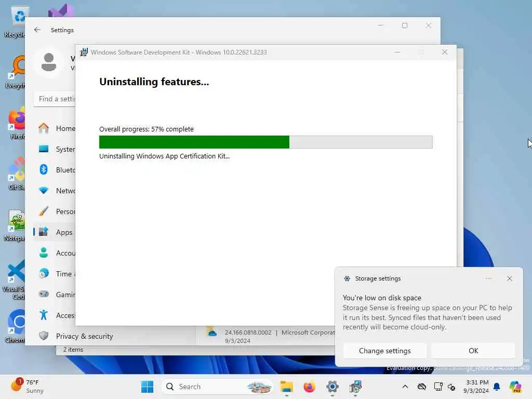
Task: Click the overall progress bar
Action: coord(265,142)
